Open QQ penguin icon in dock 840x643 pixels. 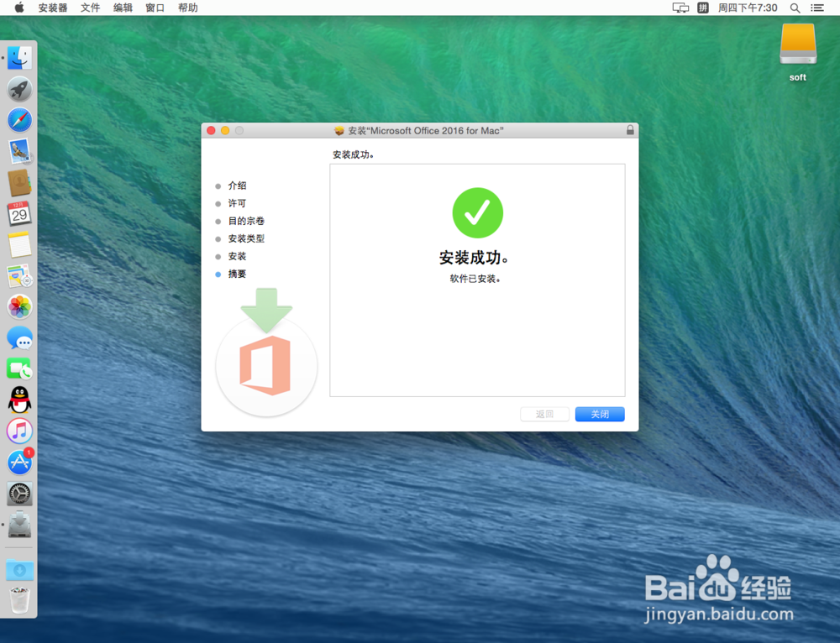click(20, 400)
